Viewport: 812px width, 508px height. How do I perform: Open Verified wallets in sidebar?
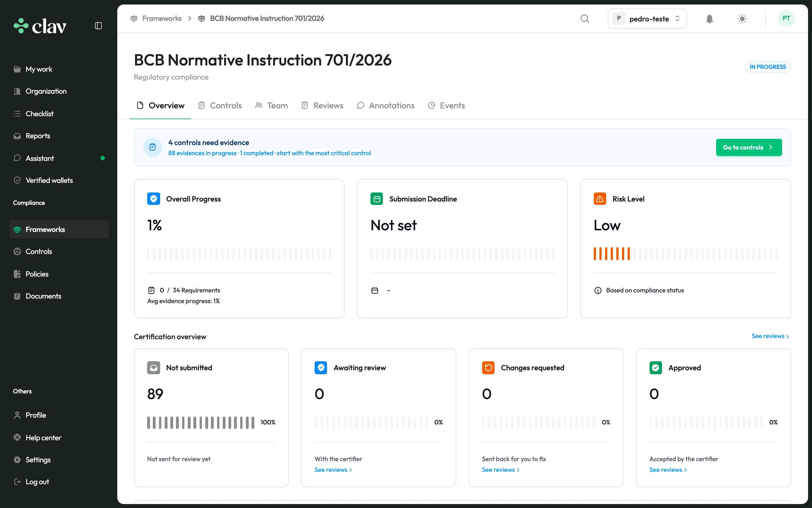59,180
